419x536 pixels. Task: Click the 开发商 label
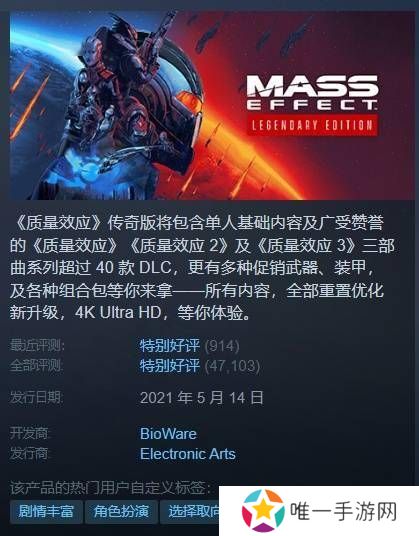pyautogui.click(x=29, y=433)
